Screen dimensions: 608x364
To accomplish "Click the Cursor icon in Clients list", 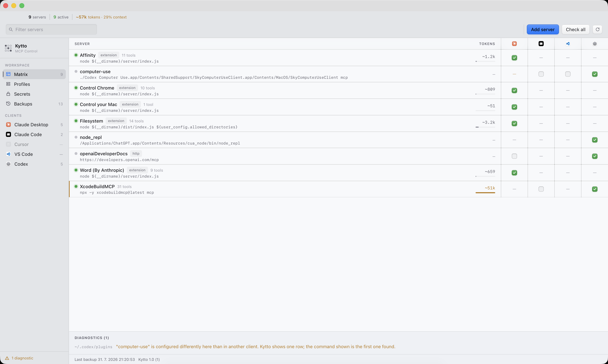I will (x=9, y=144).
